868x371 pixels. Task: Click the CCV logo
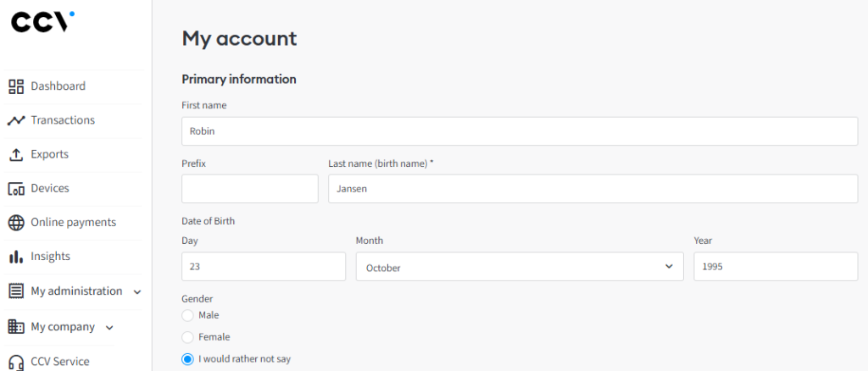[x=42, y=21]
